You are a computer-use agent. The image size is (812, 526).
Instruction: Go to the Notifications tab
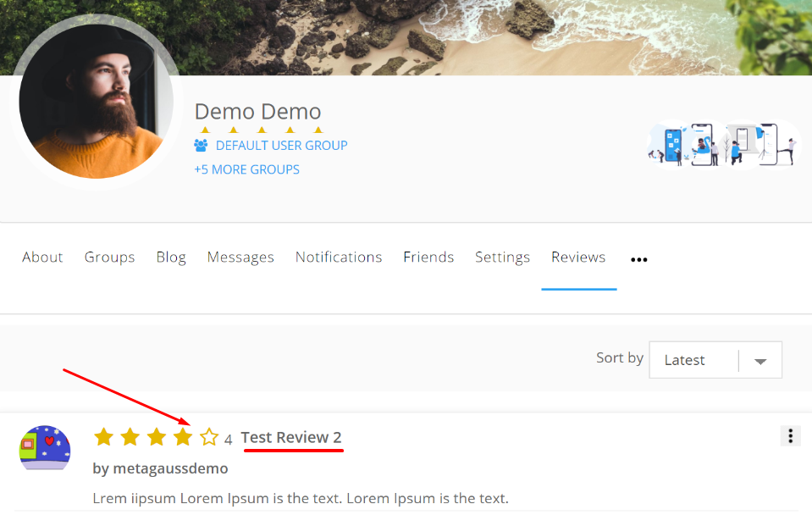[x=339, y=257]
